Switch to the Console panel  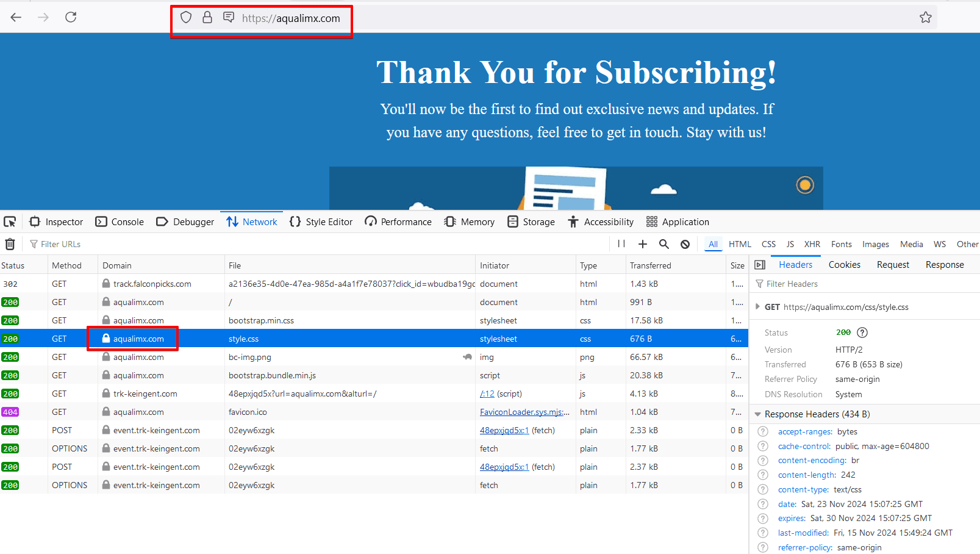[120, 221]
